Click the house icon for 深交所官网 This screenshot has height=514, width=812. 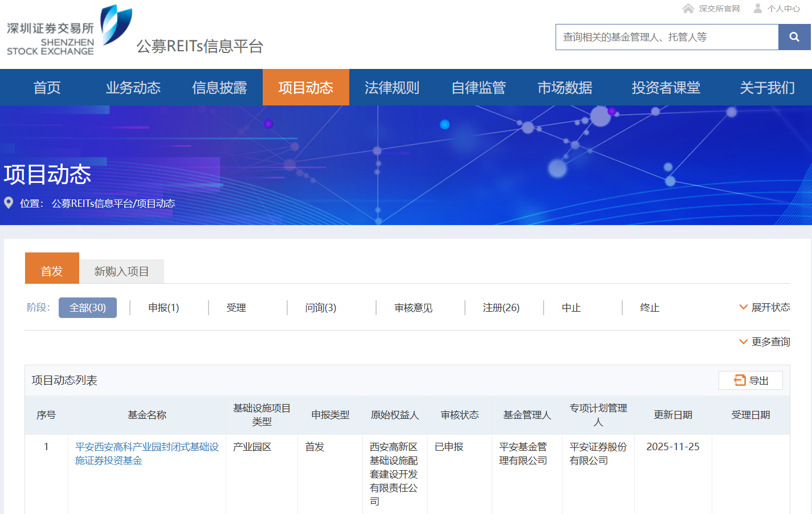(x=688, y=9)
